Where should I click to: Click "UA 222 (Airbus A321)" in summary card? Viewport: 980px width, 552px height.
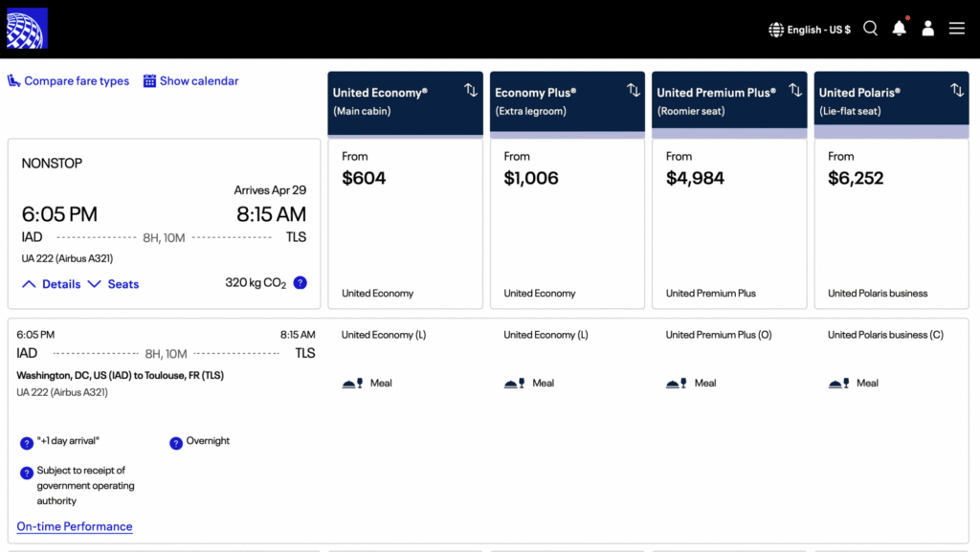67,258
